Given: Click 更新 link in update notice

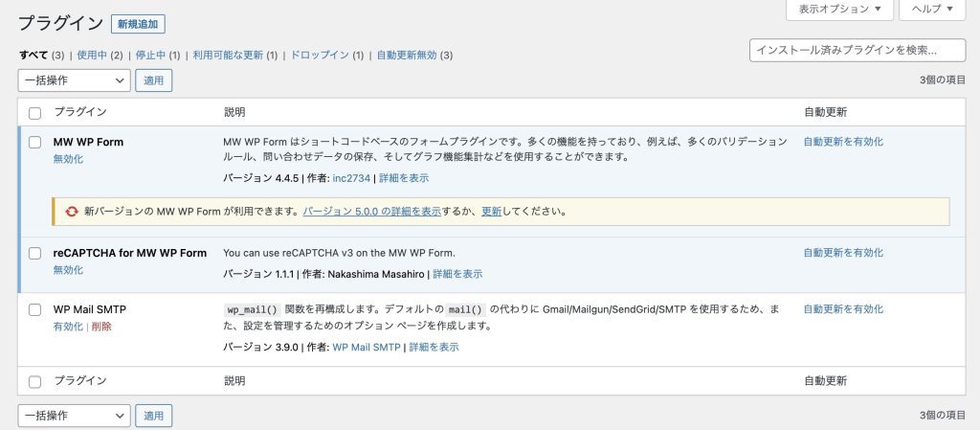Looking at the screenshot, I should [491, 212].
